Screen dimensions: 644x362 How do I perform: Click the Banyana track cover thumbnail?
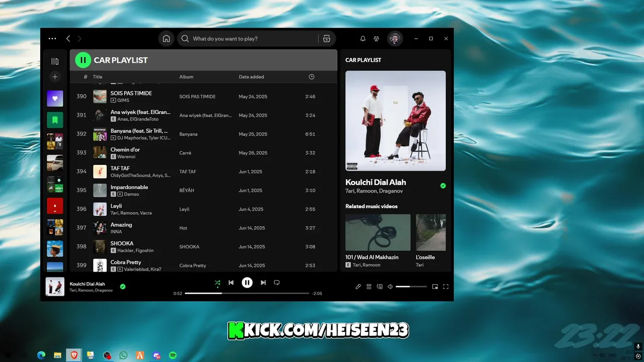(100, 134)
